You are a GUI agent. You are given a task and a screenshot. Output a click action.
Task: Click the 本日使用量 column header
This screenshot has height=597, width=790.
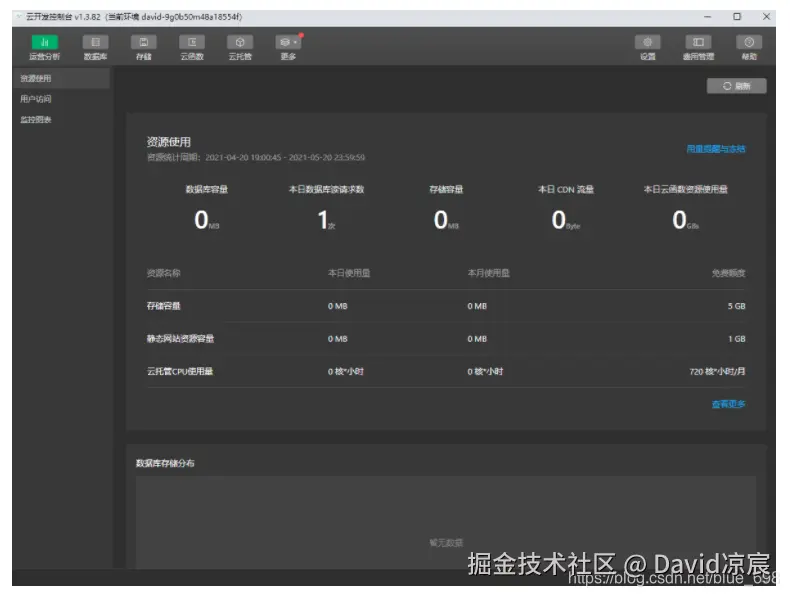pyautogui.click(x=349, y=273)
